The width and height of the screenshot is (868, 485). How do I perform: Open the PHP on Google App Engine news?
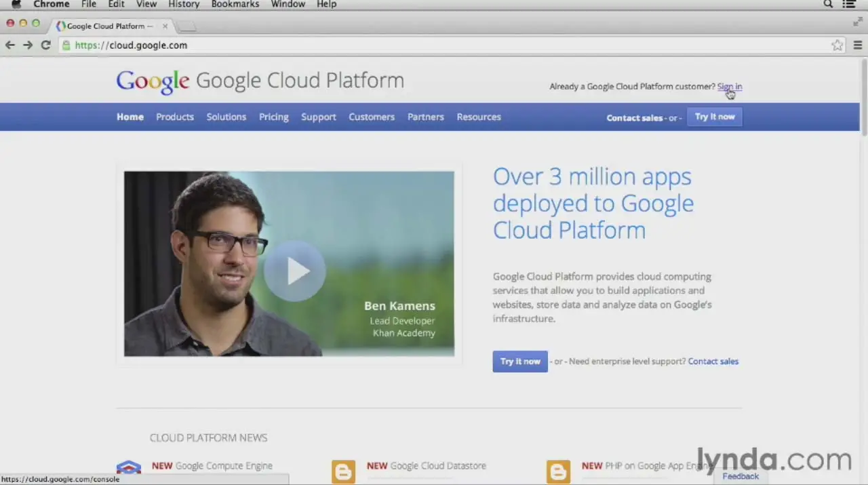point(647,465)
